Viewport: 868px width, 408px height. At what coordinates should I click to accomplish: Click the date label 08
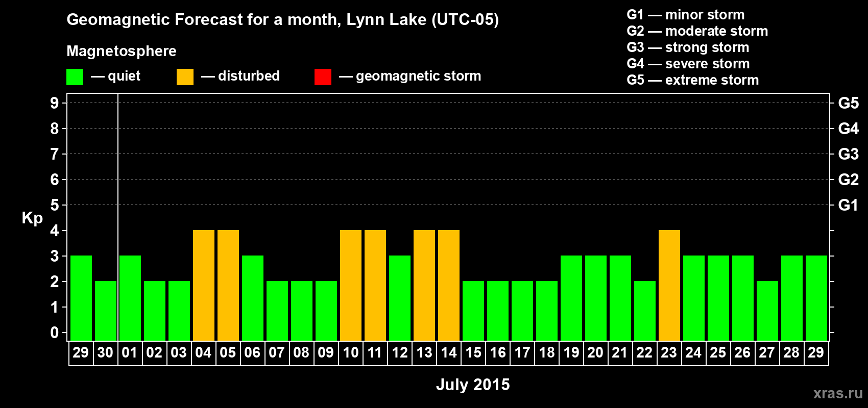[x=301, y=353]
